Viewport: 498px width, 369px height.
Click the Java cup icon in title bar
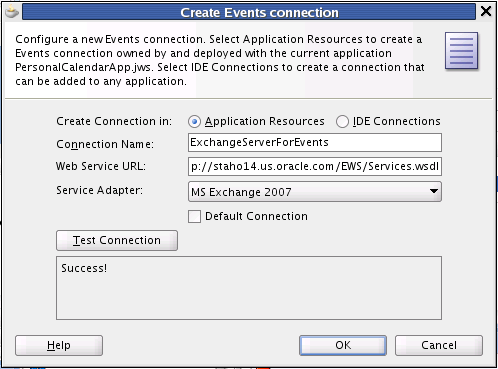[x=12, y=12]
